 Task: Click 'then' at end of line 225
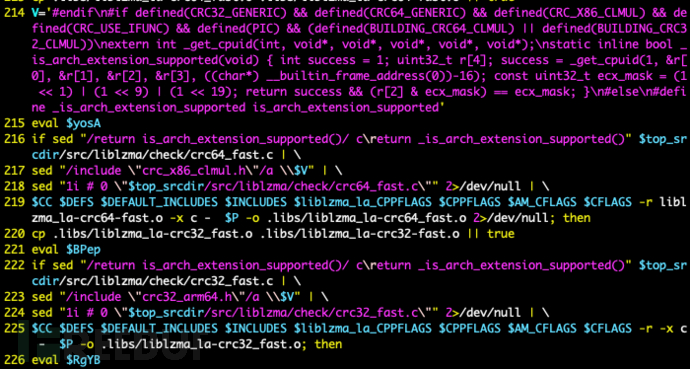coord(328,344)
